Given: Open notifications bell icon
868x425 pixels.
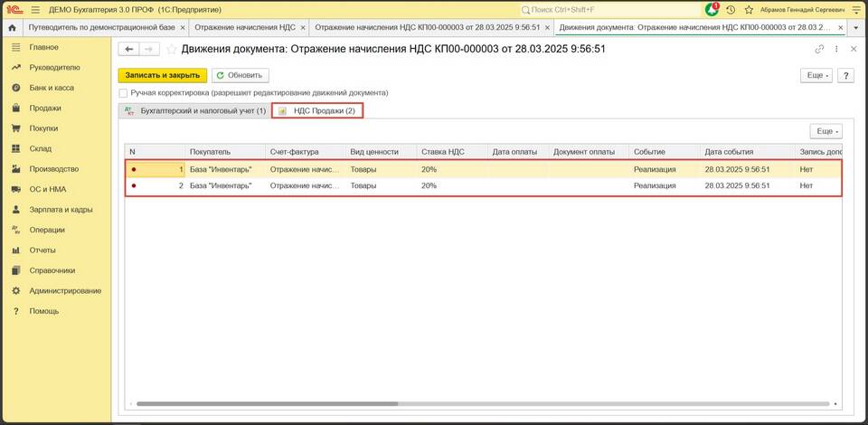Looking at the screenshot, I should [712, 9].
